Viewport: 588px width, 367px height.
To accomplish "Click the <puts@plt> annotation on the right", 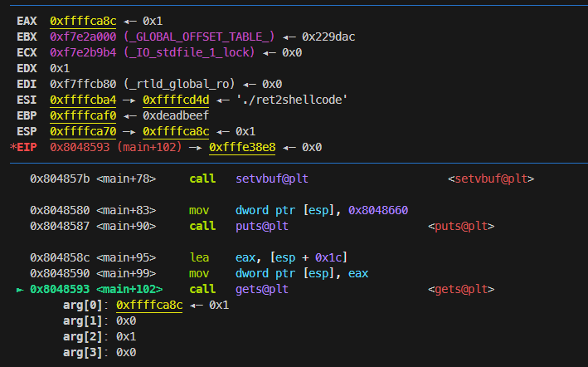I will click(461, 226).
